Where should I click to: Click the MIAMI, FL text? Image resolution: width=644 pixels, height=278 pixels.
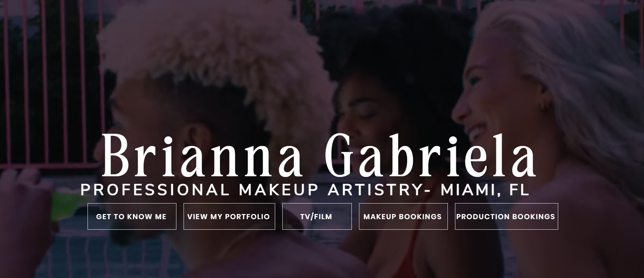(485, 190)
